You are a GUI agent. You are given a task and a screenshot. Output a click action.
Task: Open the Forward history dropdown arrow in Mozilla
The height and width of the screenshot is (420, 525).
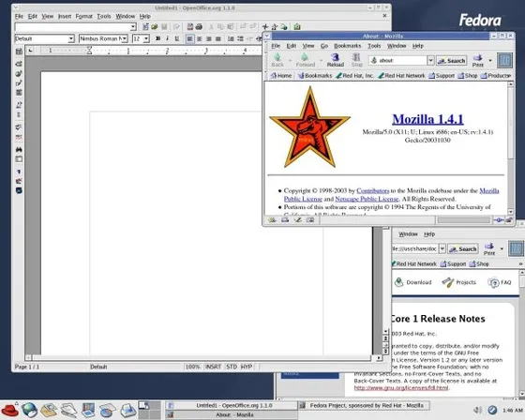[321, 61]
